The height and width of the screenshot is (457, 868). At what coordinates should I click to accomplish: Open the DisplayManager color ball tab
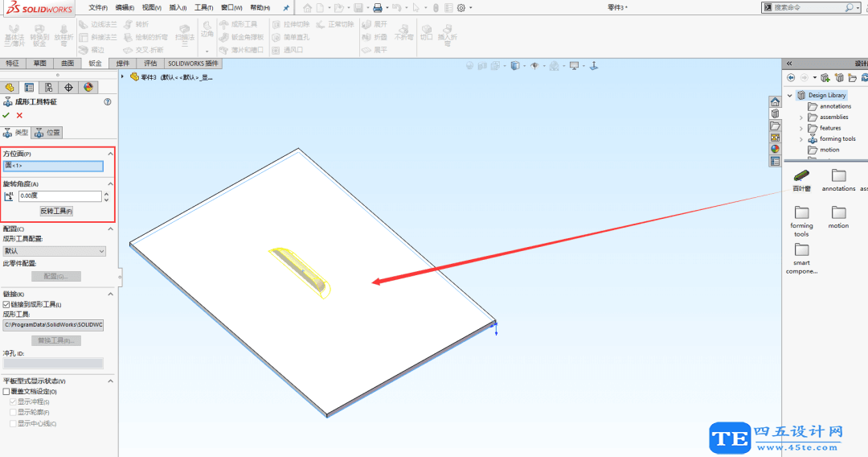coord(88,88)
